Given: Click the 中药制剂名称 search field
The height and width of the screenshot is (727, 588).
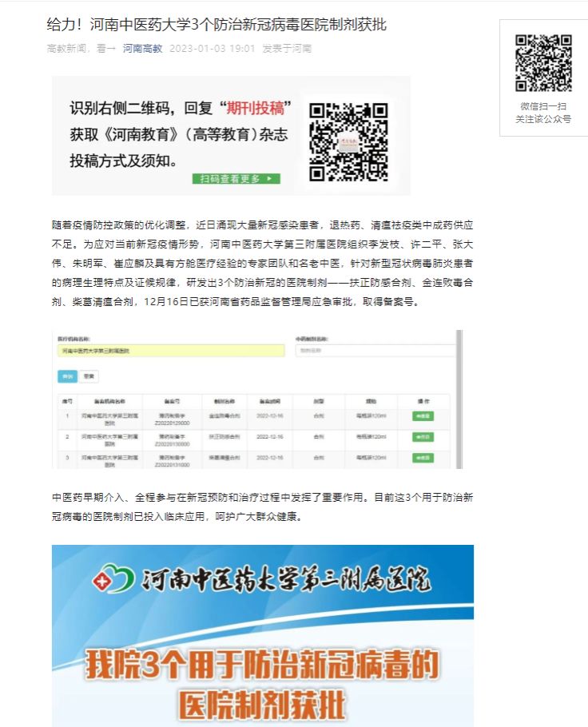Looking at the screenshot, I should 374,351.
